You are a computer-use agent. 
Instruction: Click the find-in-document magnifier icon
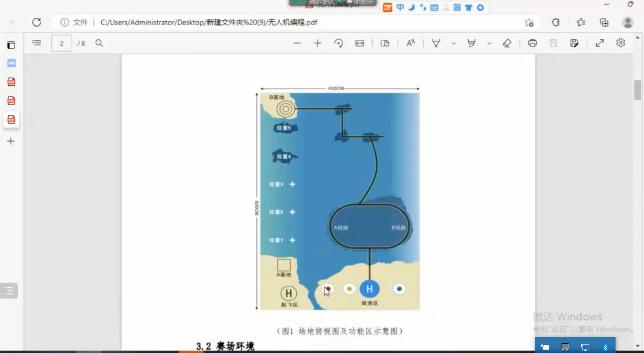(99, 43)
